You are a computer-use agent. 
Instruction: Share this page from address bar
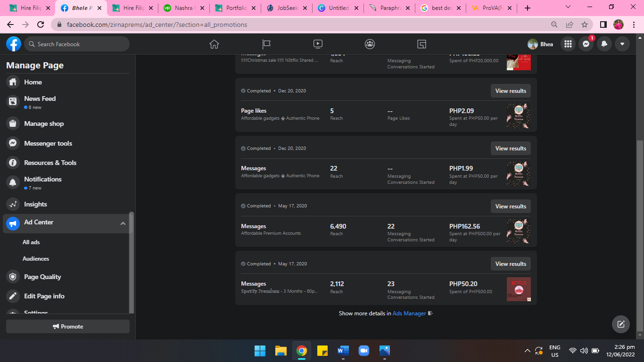coord(570,25)
